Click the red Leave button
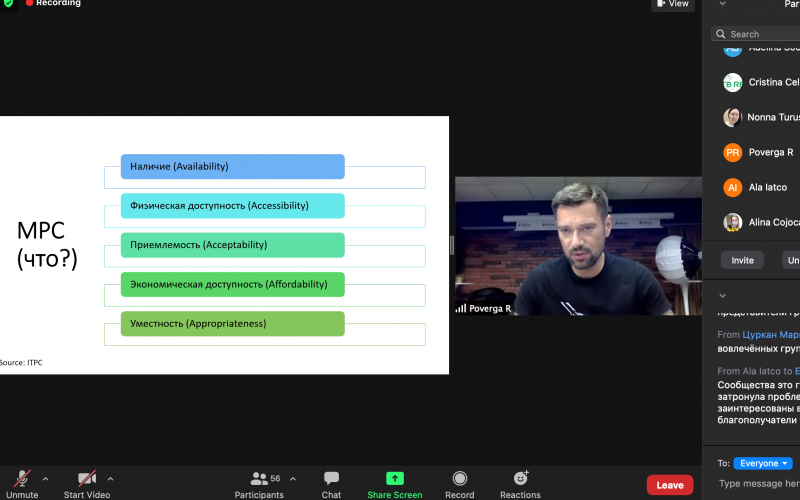The image size is (800, 500). pyautogui.click(x=669, y=485)
